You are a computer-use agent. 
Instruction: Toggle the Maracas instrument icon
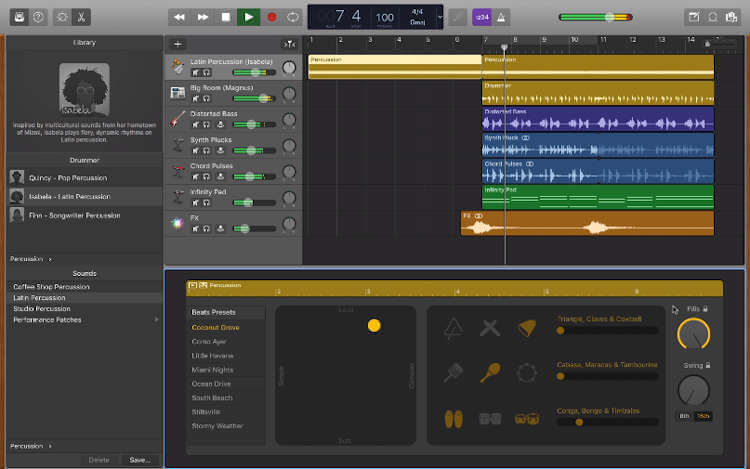[x=490, y=373]
